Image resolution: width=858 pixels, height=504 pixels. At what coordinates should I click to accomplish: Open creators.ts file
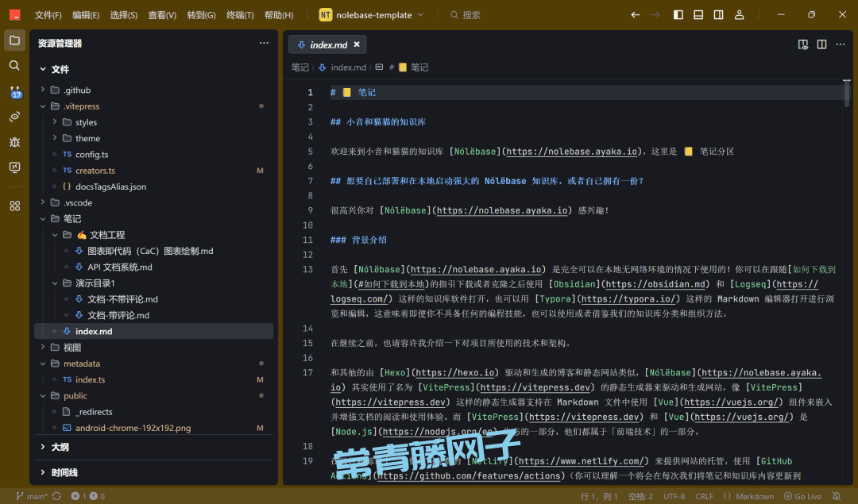pyautogui.click(x=153, y=171)
